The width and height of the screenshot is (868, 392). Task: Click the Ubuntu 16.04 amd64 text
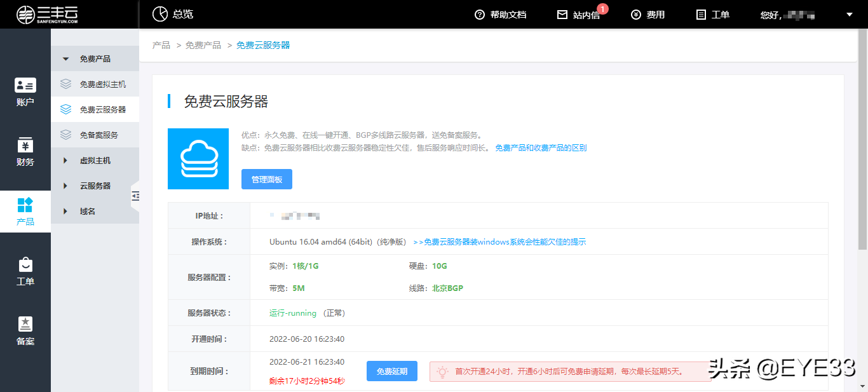pos(337,242)
